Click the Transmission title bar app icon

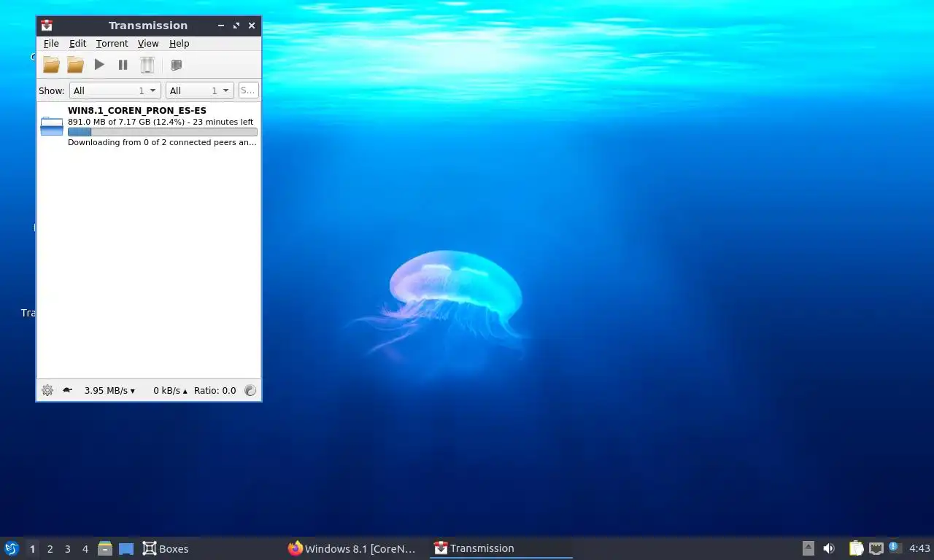(47, 26)
